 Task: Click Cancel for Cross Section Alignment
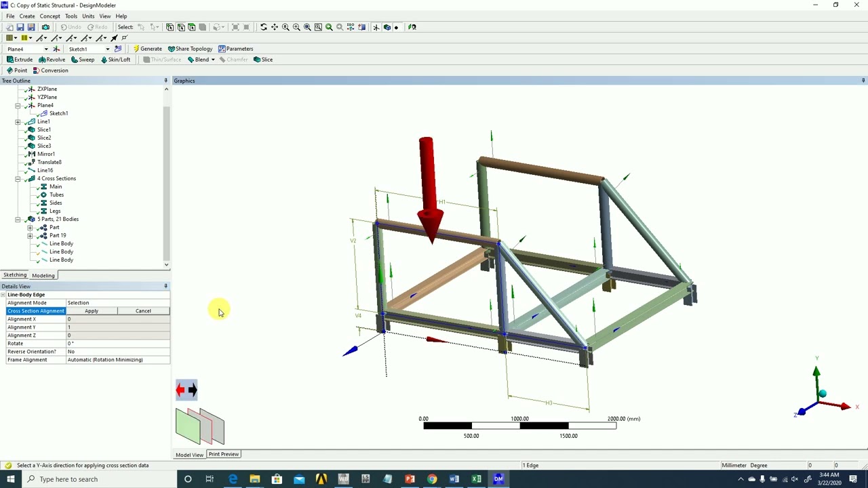143,311
